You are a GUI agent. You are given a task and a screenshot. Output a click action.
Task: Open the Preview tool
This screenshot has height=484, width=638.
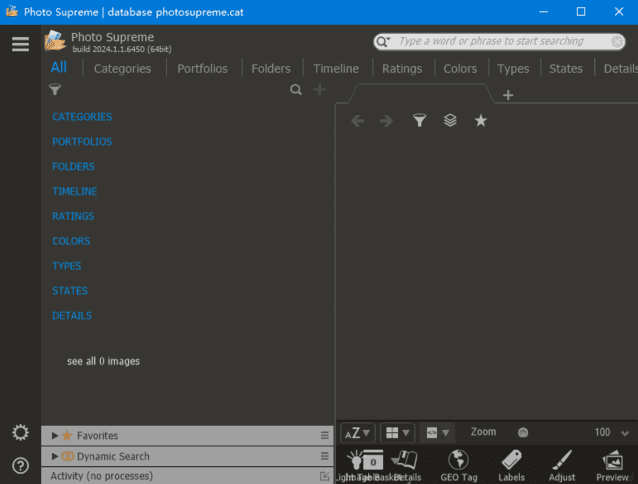(x=612, y=465)
